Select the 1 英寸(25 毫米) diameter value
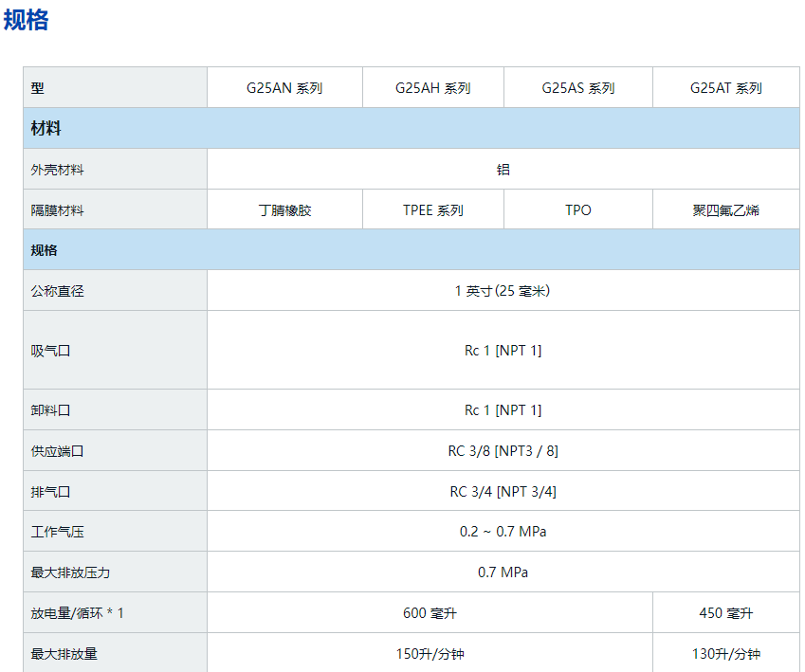 (x=503, y=291)
